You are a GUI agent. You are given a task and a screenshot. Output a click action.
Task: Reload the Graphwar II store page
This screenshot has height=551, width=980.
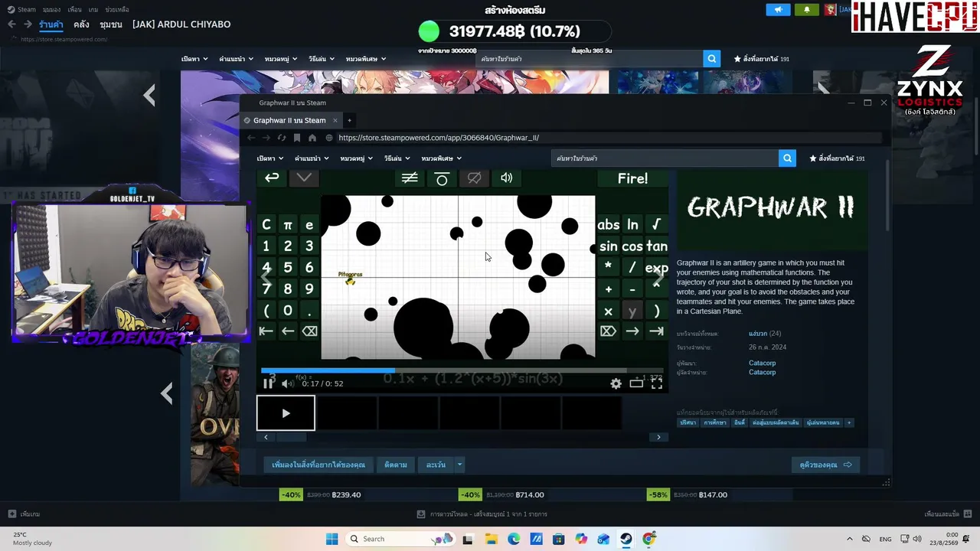pyautogui.click(x=282, y=138)
